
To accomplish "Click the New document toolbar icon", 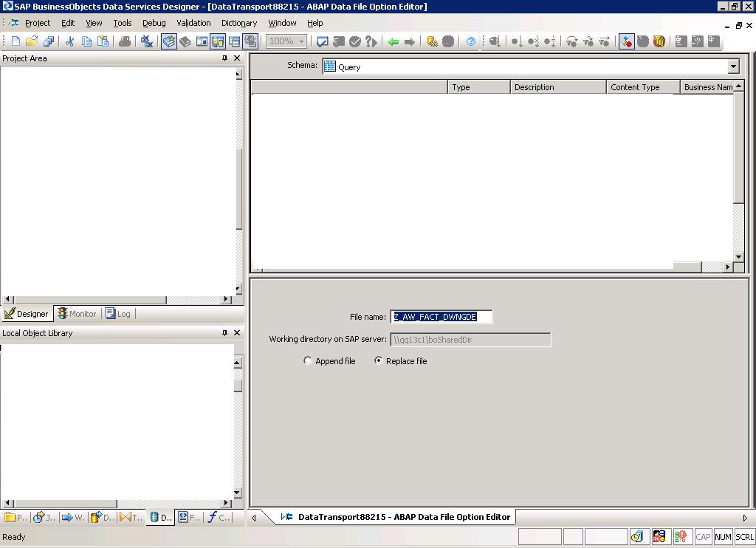I will (x=16, y=41).
